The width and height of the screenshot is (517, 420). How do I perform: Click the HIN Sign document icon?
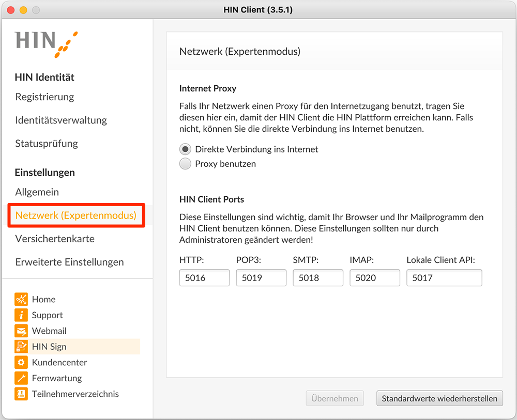tap(21, 347)
